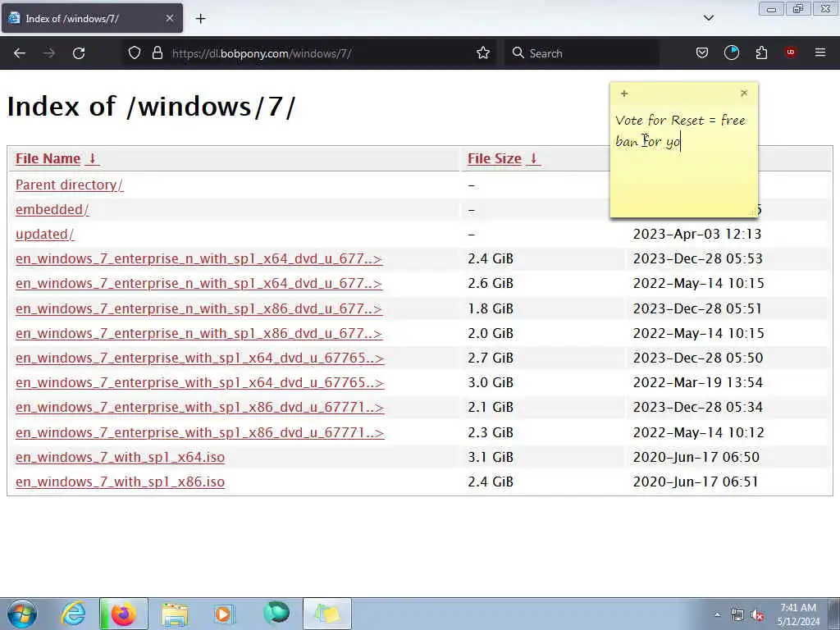Open network status tray icon
840x630 pixels.
coord(737,615)
